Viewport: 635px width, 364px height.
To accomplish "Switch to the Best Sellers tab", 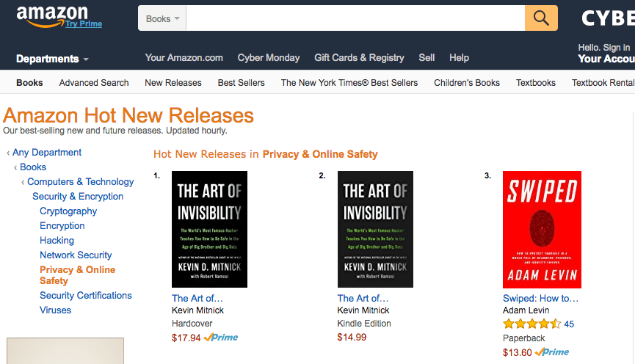I will (241, 83).
